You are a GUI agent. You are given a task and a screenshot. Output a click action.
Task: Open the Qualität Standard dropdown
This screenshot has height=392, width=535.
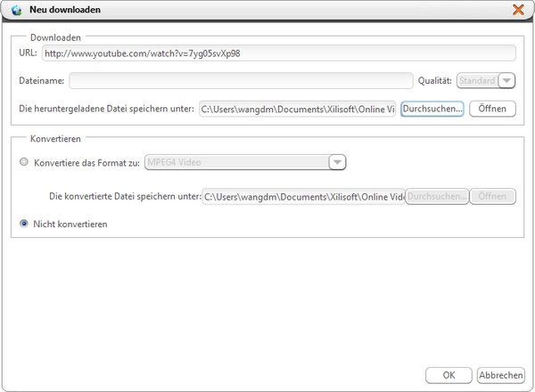tap(486, 81)
